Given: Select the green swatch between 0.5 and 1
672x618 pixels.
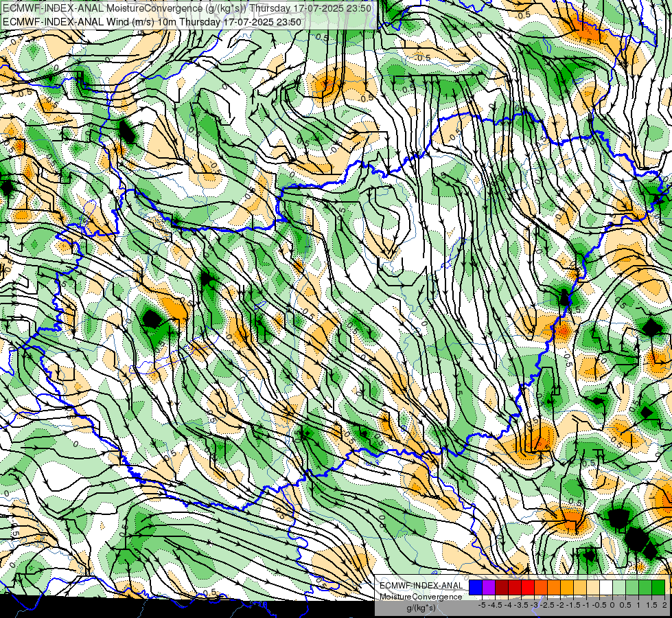Looking at the screenshot, I should click(632, 587).
